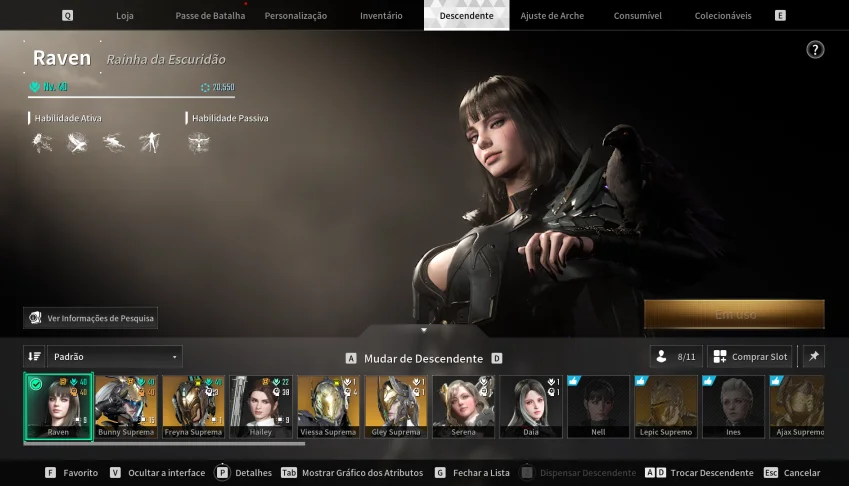
Task: Click Ver Informações de Pesquisa button
Action: pos(90,318)
